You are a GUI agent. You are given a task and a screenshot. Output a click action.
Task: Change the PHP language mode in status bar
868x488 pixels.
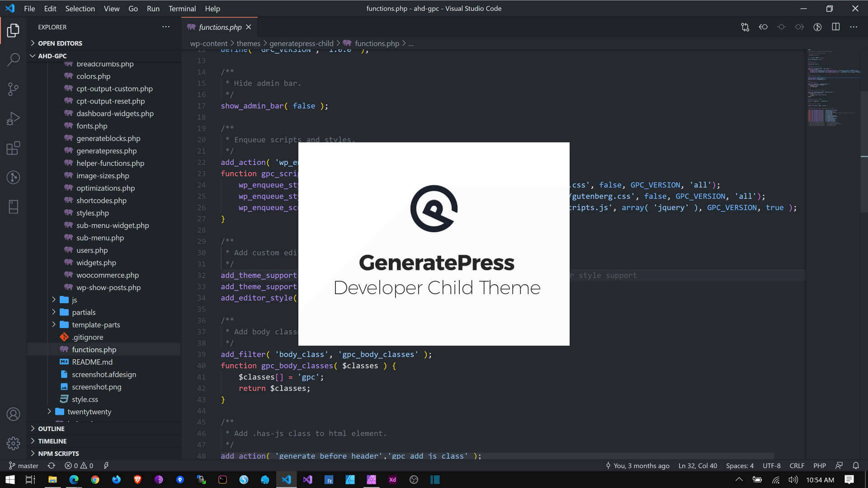click(x=819, y=465)
